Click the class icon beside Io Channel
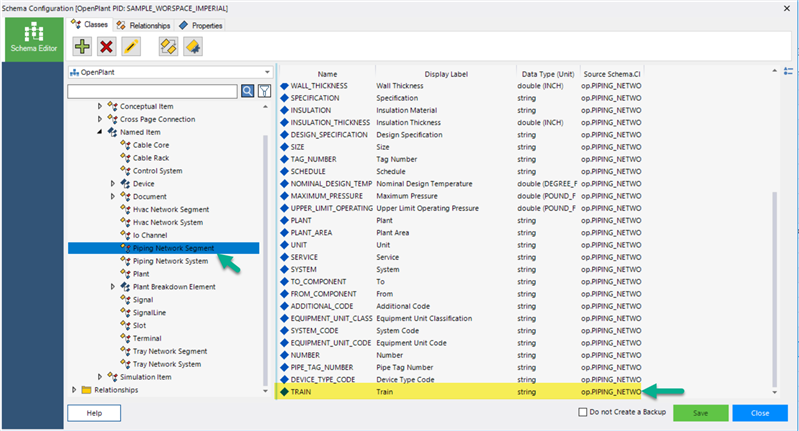 tap(125, 235)
